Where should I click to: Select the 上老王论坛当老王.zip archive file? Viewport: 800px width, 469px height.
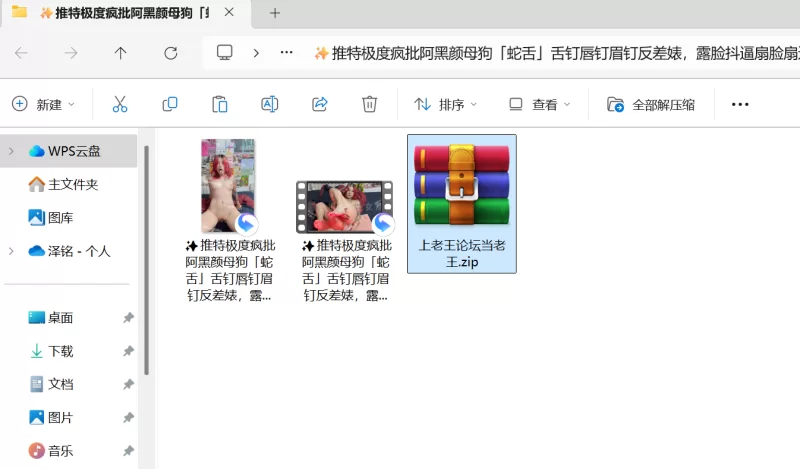462,203
